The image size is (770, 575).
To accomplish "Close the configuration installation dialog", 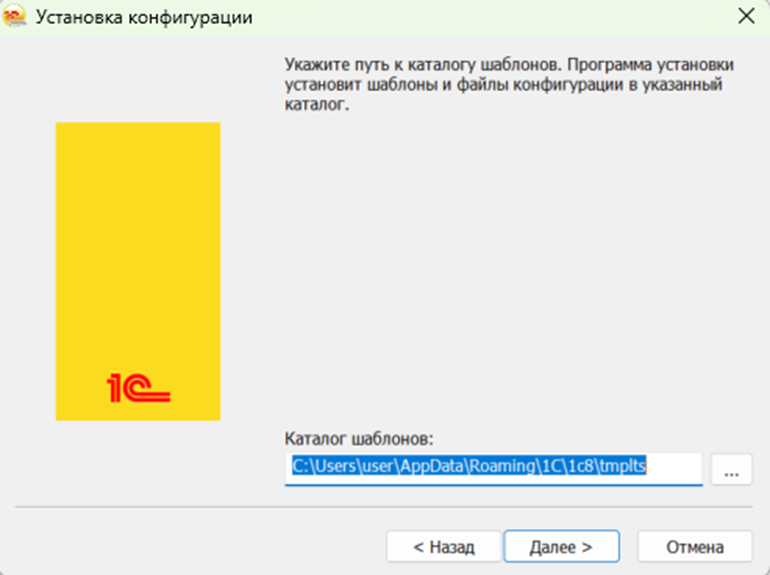I will pos(745,17).
